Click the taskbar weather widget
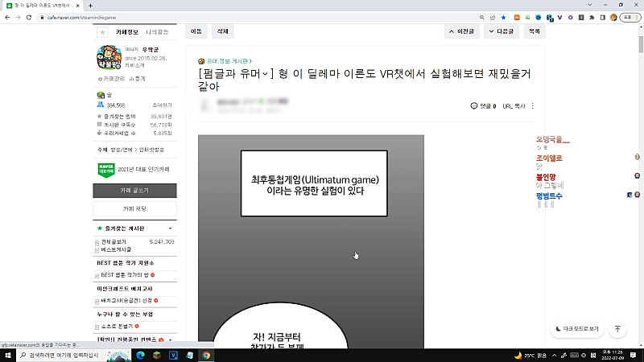 (x=530, y=356)
